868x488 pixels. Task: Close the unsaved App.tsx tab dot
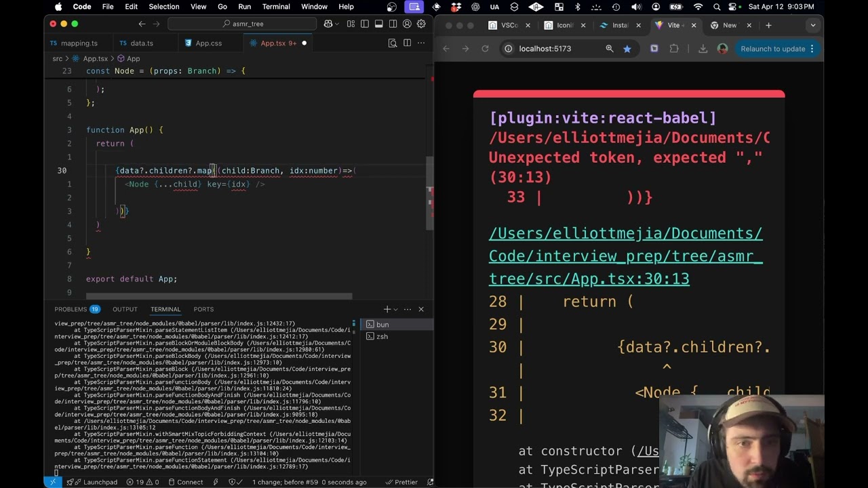tap(304, 43)
